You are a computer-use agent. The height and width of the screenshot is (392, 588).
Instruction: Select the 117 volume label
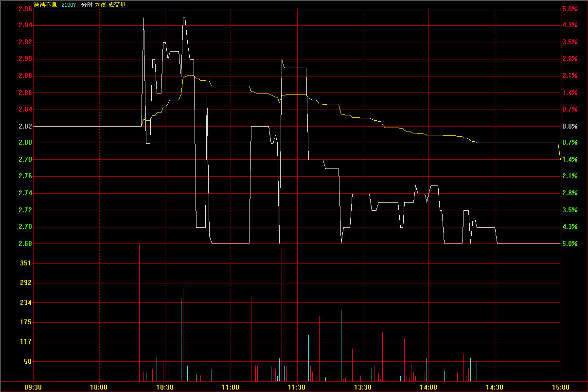tap(26, 342)
